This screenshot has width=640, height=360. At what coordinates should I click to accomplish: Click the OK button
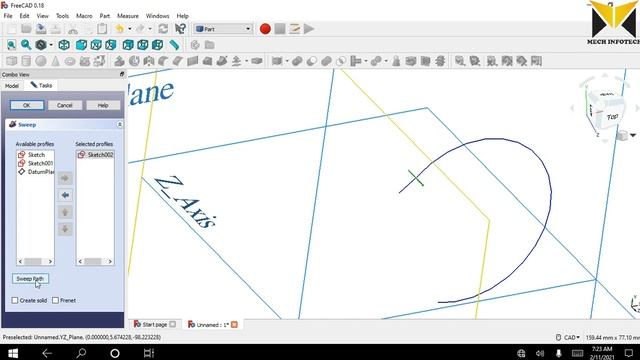coord(27,105)
